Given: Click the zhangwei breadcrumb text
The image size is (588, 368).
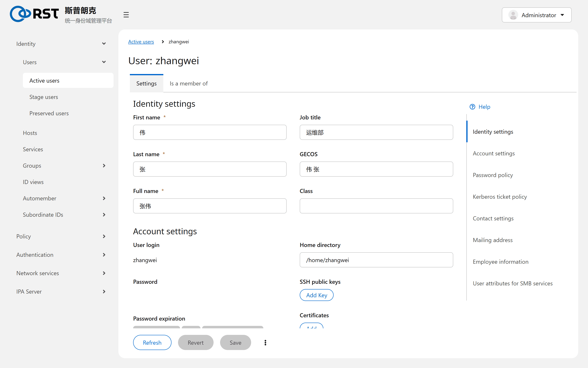Looking at the screenshot, I should (x=179, y=42).
